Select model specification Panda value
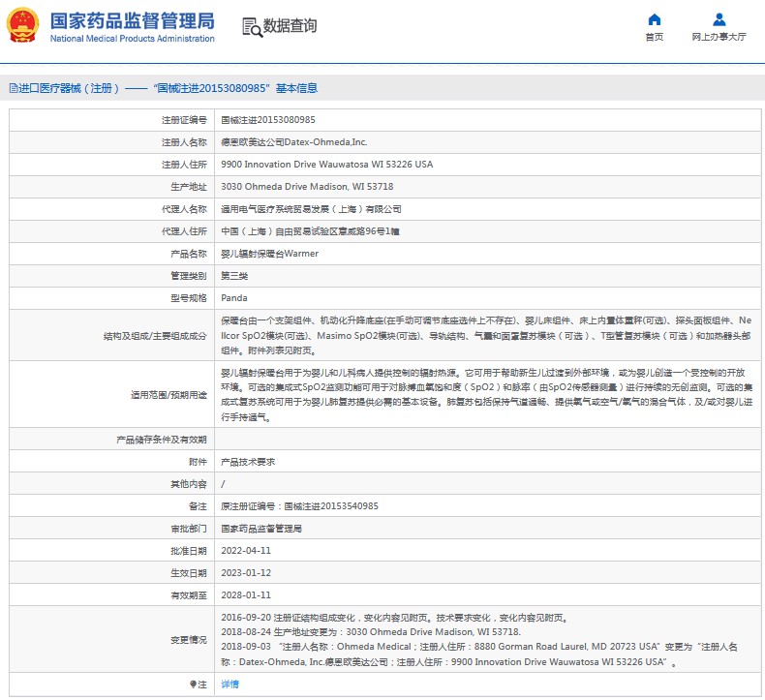The width and height of the screenshot is (765, 700). pyautogui.click(x=234, y=298)
